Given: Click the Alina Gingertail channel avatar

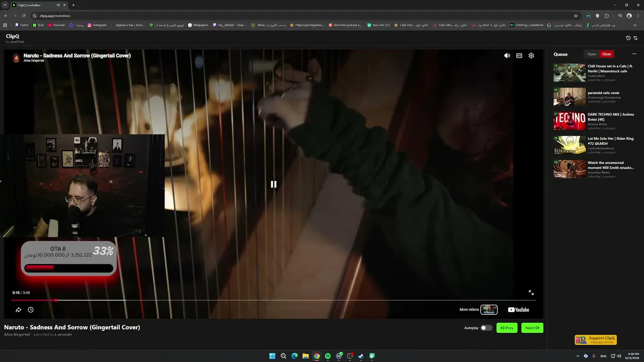Looking at the screenshot, I should [16, 58].
